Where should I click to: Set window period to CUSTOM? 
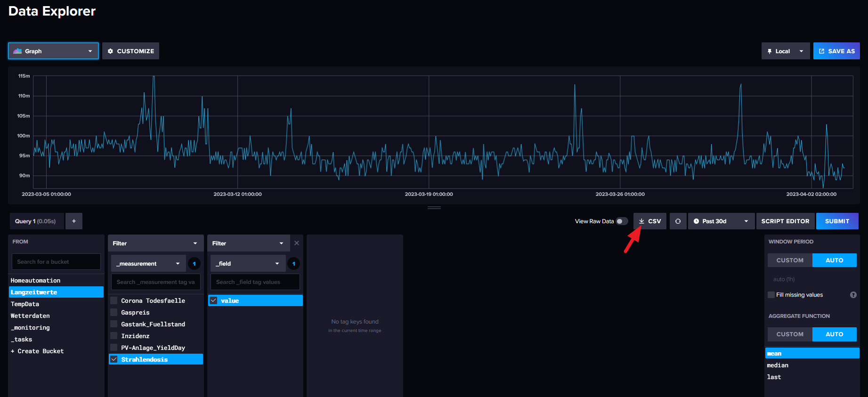[x=790, y=260]
